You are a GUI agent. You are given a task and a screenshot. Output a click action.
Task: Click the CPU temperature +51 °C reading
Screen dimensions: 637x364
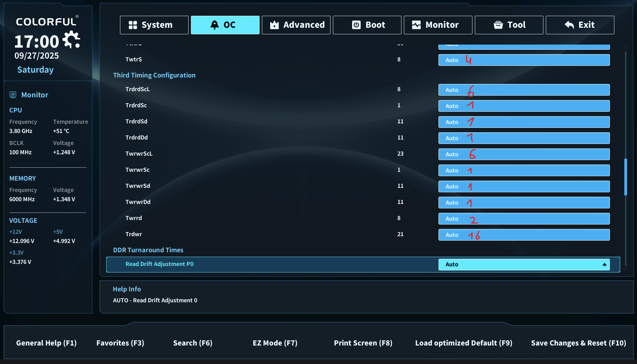[61, 131]
